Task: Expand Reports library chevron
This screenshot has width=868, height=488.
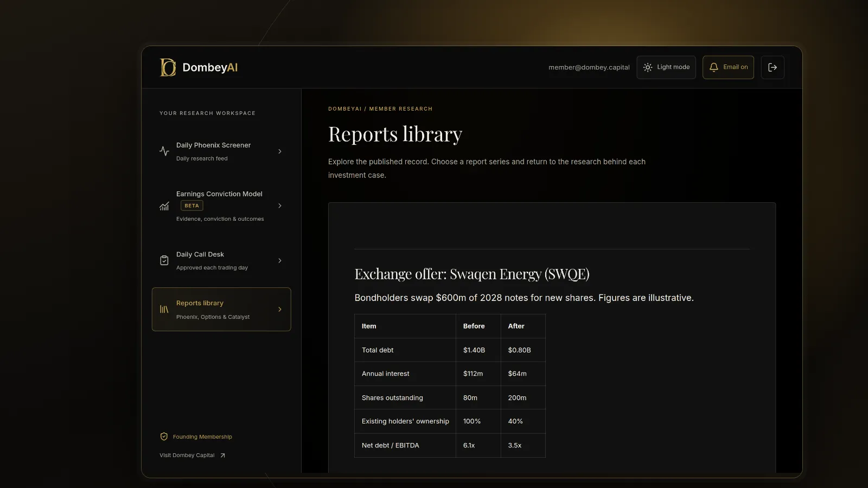Action: point(280,310)
